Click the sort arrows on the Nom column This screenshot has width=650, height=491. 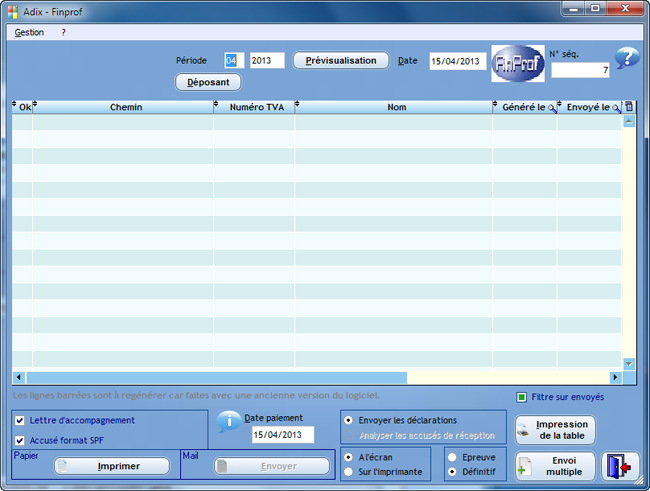298,106
